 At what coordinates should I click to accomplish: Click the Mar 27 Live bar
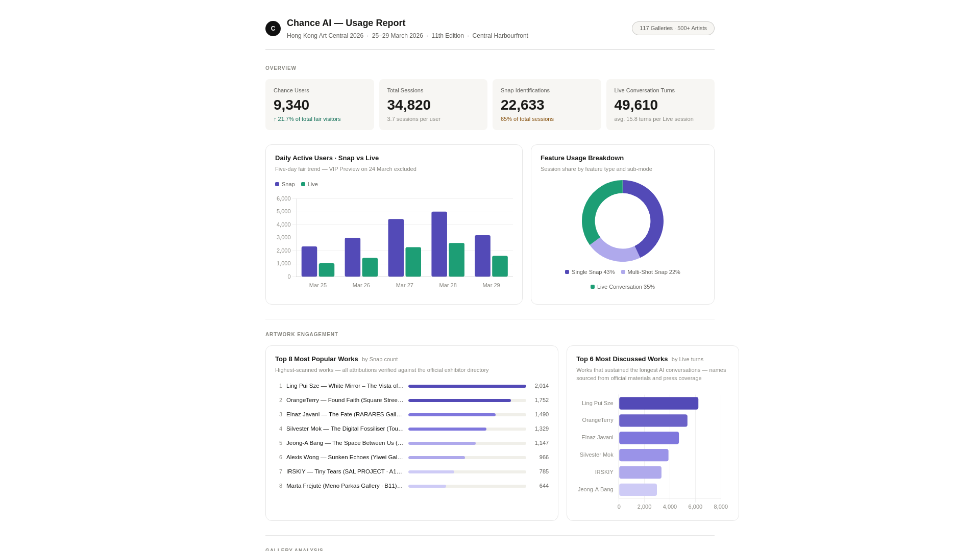coord(413,262)
